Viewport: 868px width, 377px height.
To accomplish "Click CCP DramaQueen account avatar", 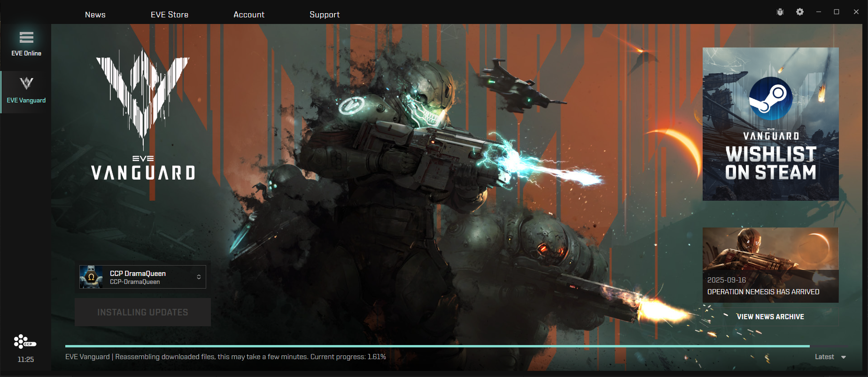I will pyautogui.click(x=91, y=277).
